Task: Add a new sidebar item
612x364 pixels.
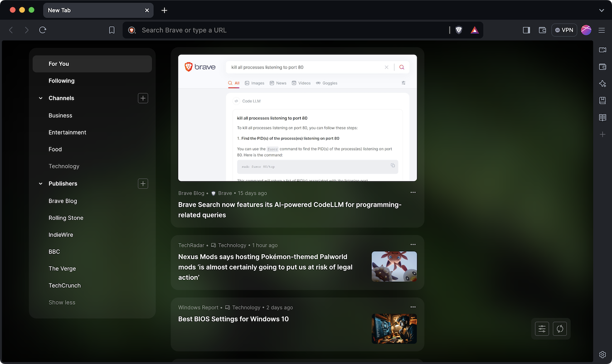Action: coord(602,134)
